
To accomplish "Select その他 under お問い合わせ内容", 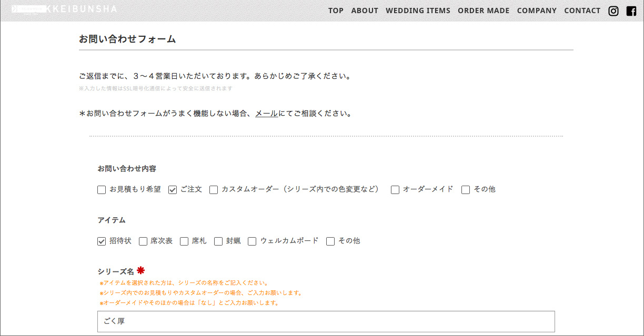I will (x=466, y=190).
